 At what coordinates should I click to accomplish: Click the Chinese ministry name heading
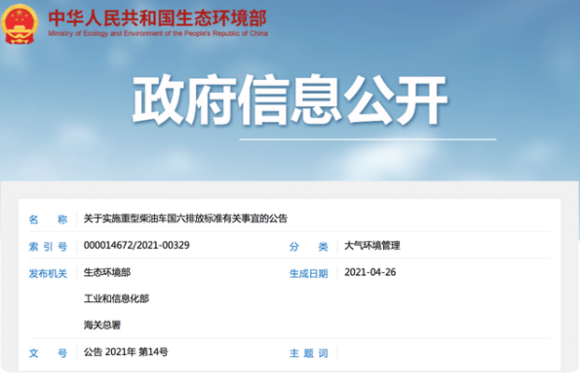[x=158, y=19]
